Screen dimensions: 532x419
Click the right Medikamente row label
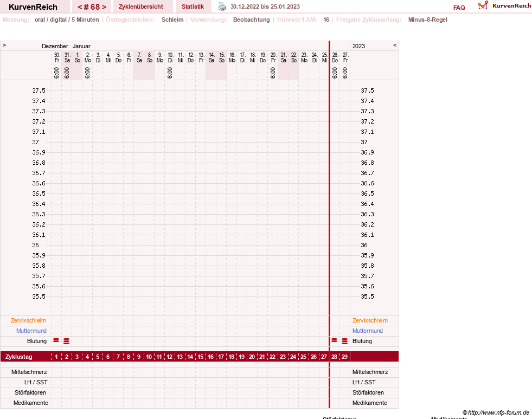tap(370, 403)
